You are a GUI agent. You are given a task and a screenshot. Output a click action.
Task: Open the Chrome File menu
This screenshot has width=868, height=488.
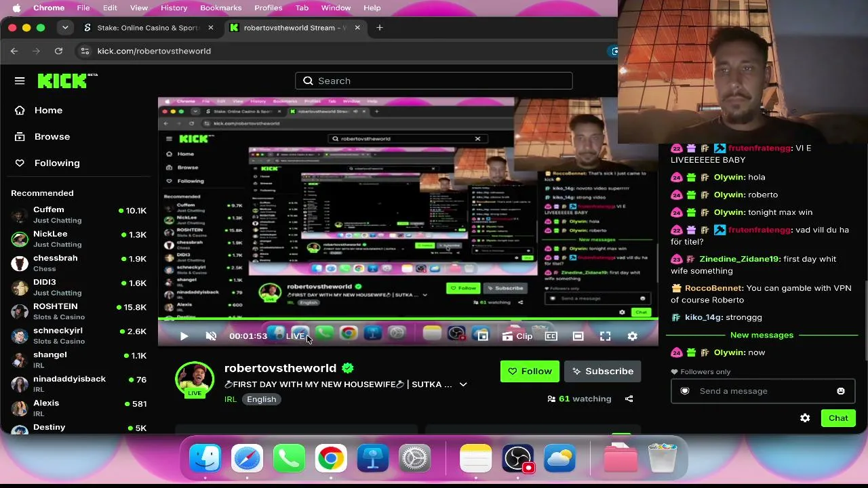click(x=83, y=8)
